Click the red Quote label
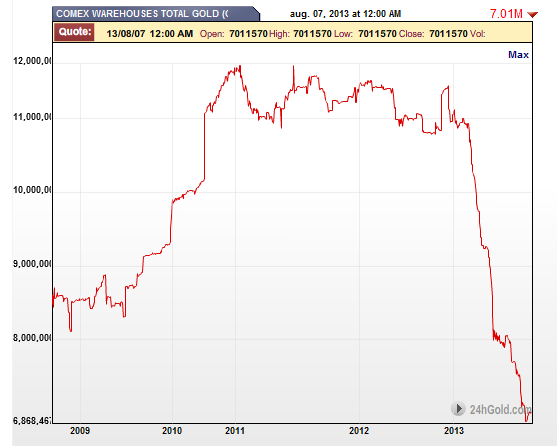 tap(75, 32)
